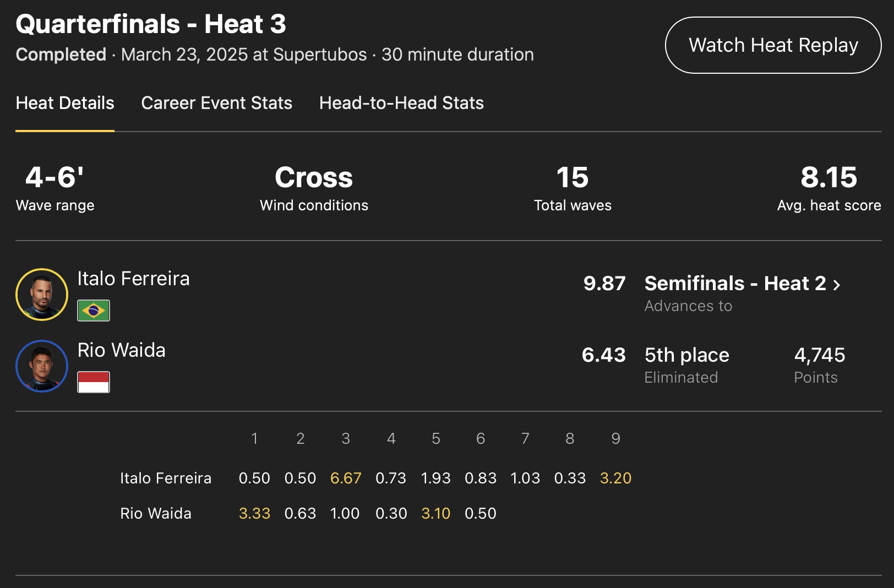
Task: Click chevron arrow next to Semifinals Heat 2
Action: pos(837,285)
